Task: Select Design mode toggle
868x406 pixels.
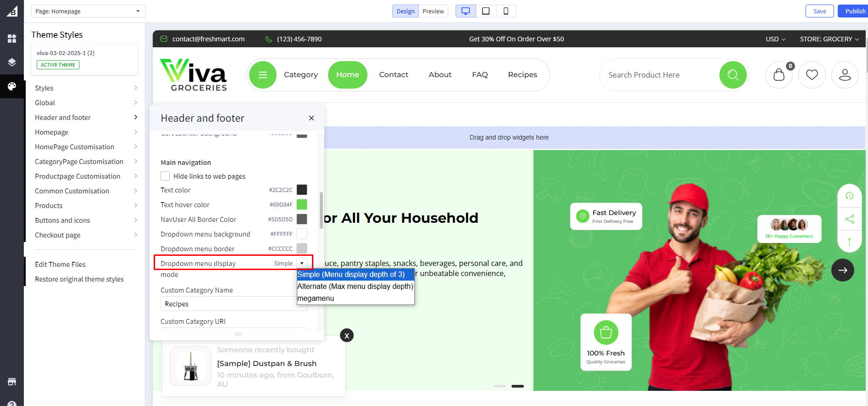Action: (x=406, y=11)
